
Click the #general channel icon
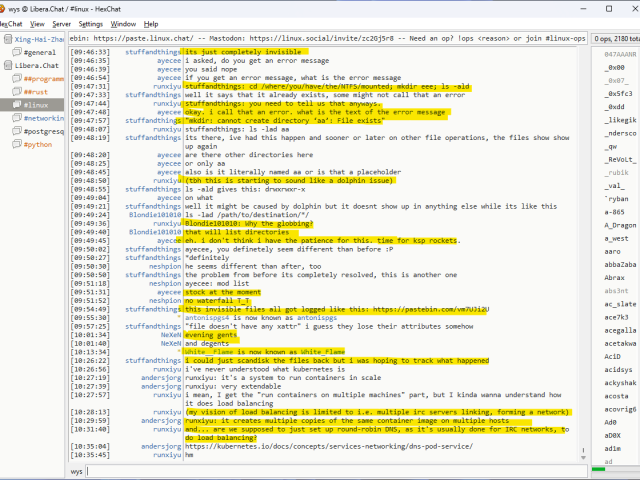[x=18, y=51]
